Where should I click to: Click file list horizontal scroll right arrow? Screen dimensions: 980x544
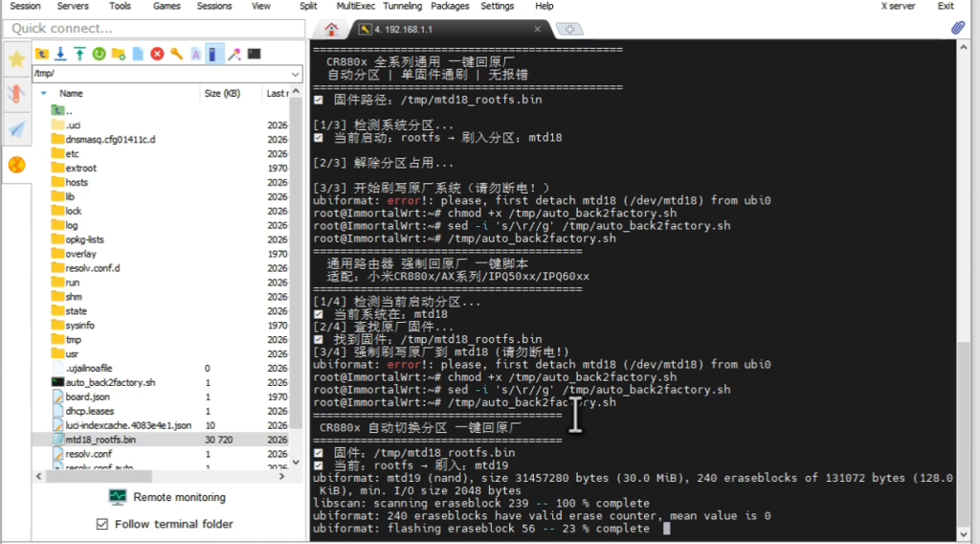tap(281, 476)
